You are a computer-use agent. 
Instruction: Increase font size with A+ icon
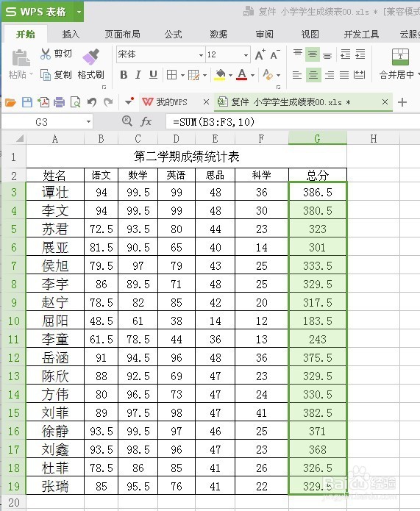click(x=260, y=54)
